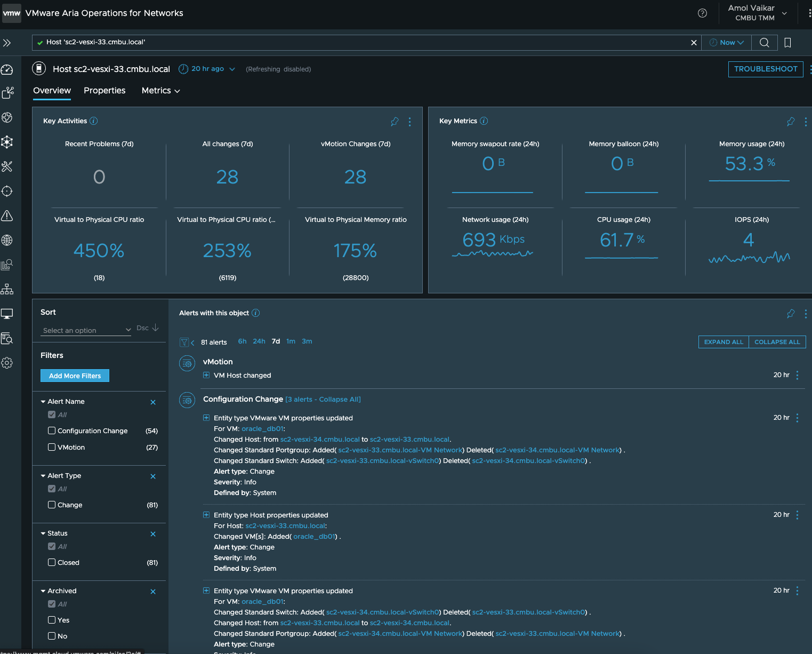The image size is (812, 654).
Task: Toggle All checkbox under Alert Type
Action: [x=52, y=489]
